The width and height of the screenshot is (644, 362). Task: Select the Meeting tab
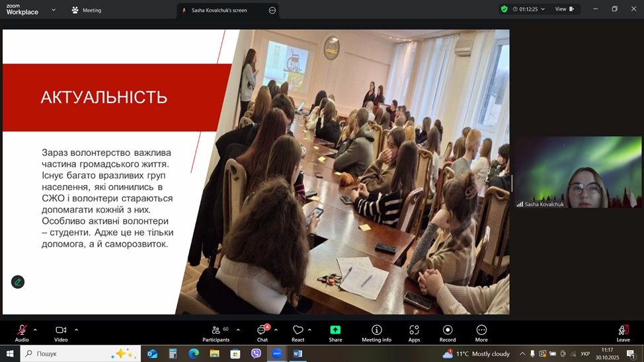click(x=87, y=10)
